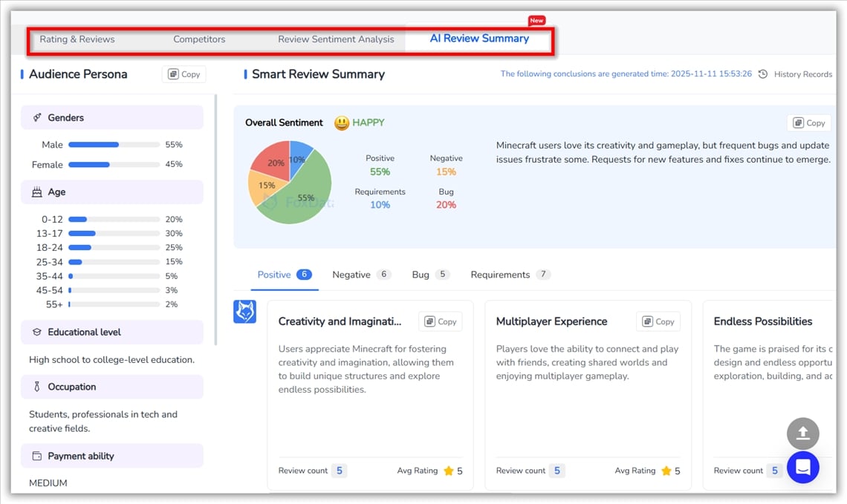Click the History Records clock icon
847x504 pixels.
coord(762,74)
